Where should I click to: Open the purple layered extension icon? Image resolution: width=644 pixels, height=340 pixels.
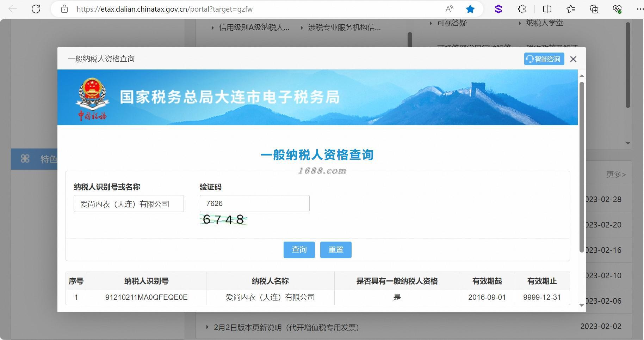(498, 9)
